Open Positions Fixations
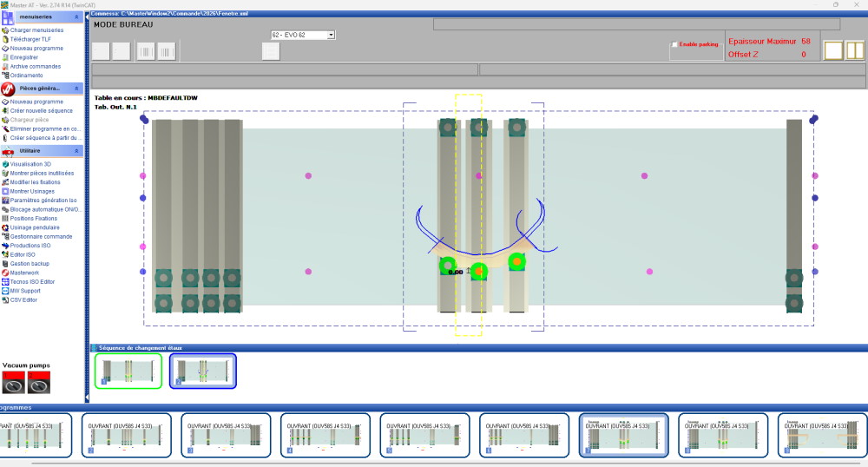Viewport: 868px width, 467px height. [33, 219]
